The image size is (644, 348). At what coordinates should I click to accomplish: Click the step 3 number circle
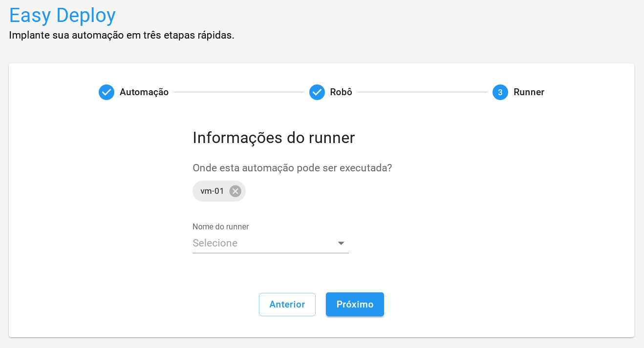(500, 92)
